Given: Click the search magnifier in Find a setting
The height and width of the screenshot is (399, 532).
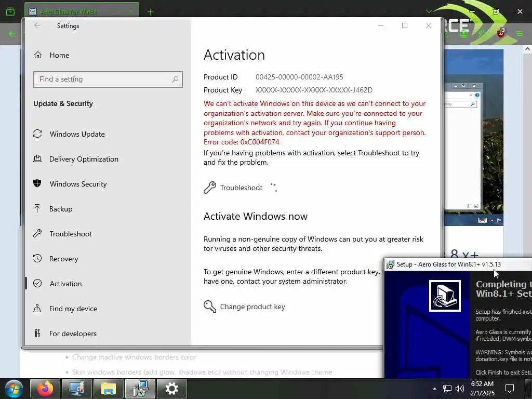Looking at the screenshot, I should tap(175, 79).
